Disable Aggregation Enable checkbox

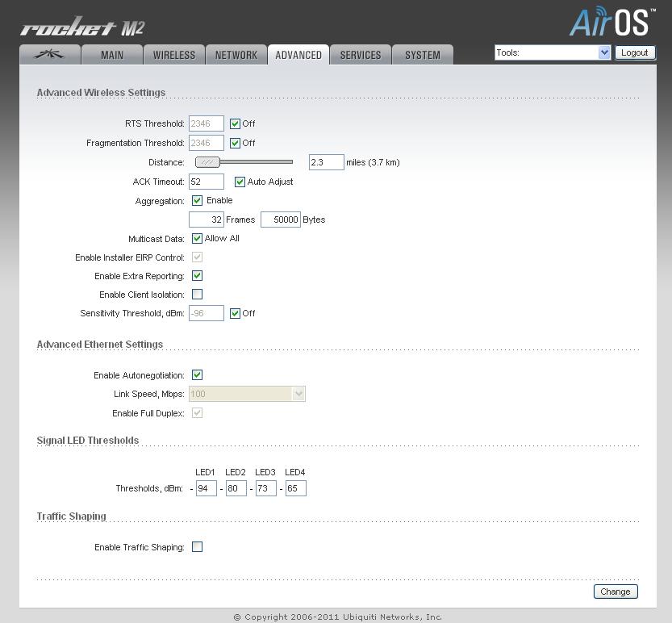coord(197,200)
